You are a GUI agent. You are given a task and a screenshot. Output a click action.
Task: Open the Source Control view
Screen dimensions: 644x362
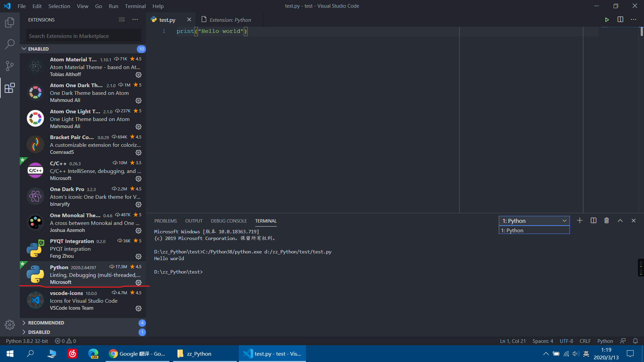(x=10, y=66)
